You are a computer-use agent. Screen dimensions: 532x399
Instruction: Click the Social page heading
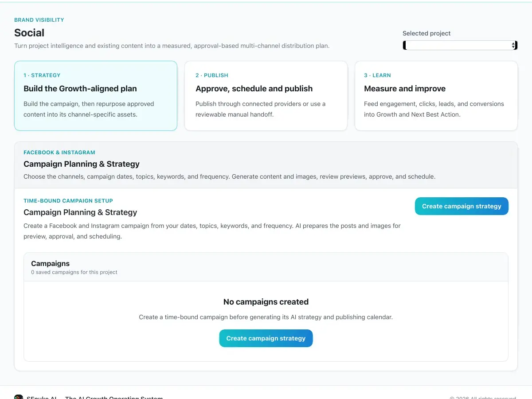pyautogui.click(x=29, y=33)
